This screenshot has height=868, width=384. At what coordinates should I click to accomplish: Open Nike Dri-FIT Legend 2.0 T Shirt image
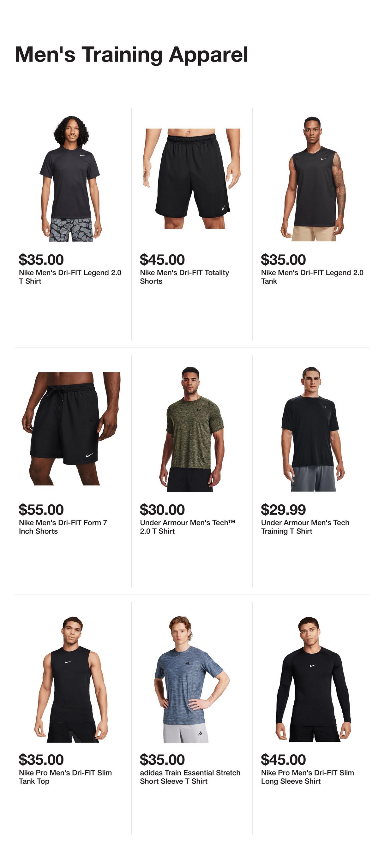pyautogui.click(x=71, y=179)
